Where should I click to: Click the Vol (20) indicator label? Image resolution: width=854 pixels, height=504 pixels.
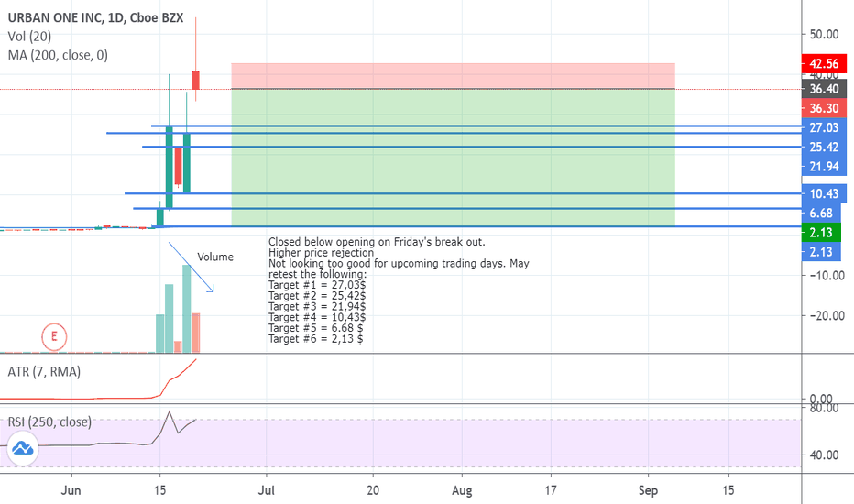(x=29, y=37)
